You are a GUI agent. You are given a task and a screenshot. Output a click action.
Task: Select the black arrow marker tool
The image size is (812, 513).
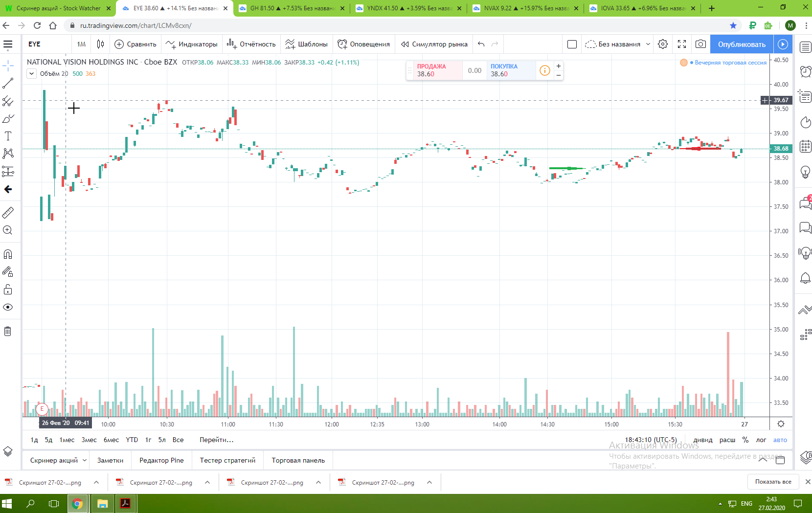(8, 189)
